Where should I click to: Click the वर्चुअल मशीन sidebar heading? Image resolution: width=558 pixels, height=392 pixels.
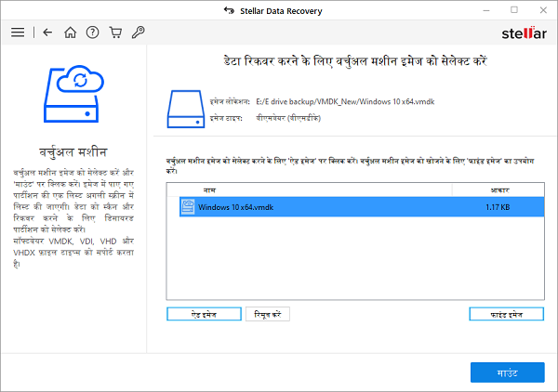(x=73, y=152)
